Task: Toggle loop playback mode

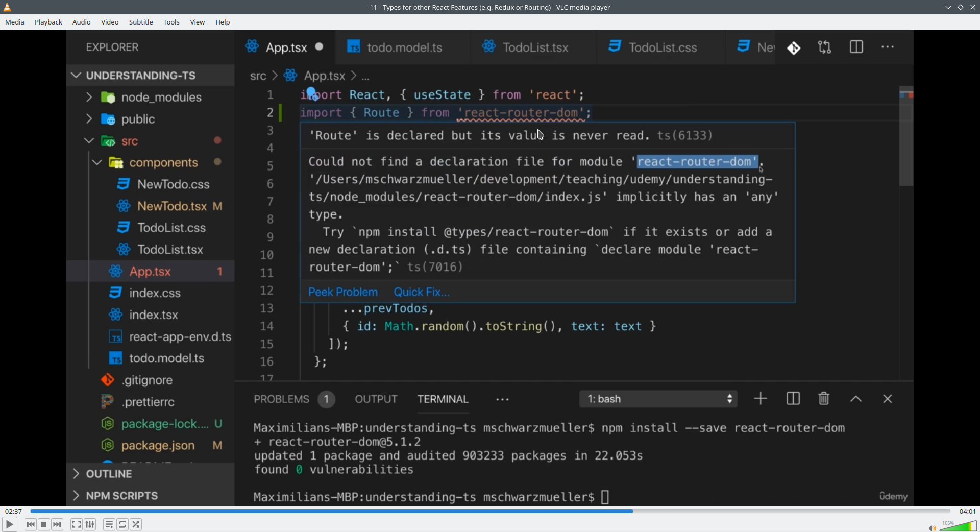Action: coord(122,524)
